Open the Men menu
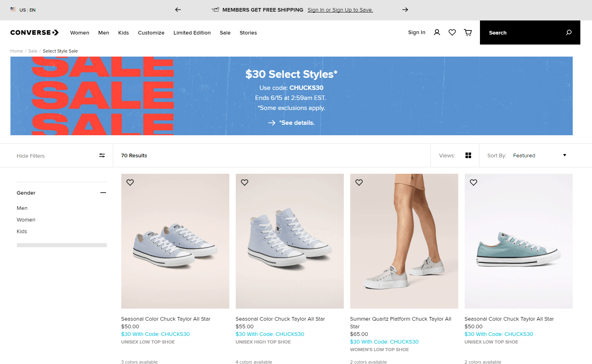The height and width of the screenshot is (364, 592). point(104,33)
